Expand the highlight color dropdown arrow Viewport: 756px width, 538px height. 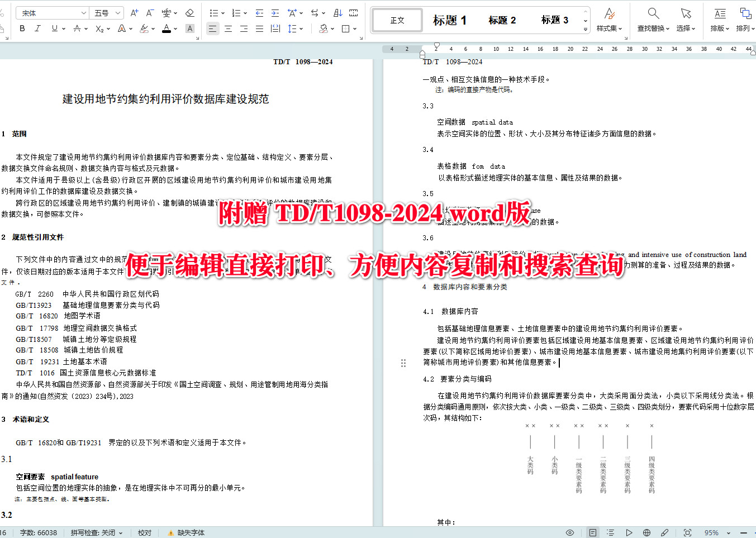(153, 28)
